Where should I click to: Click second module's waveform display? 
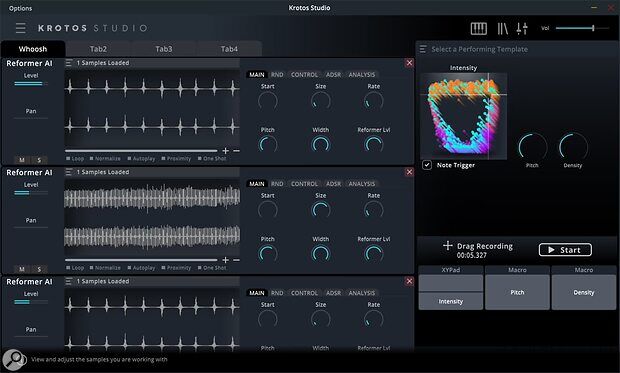[152, 216]
